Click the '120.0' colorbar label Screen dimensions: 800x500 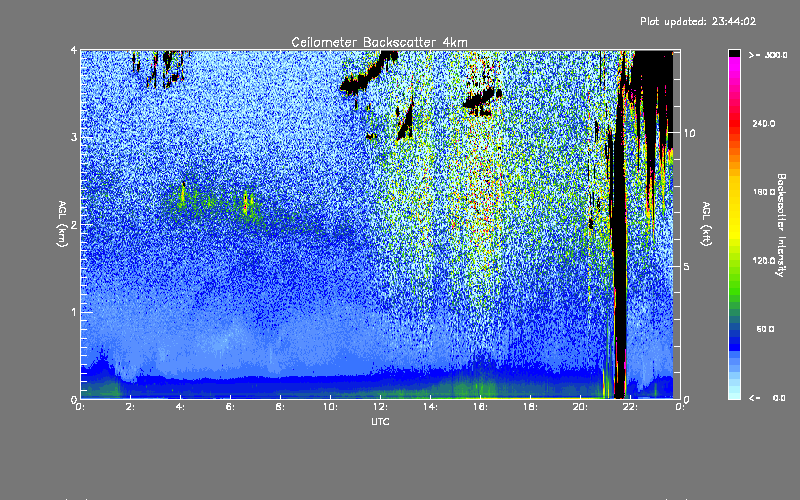[x=764, y=260]
